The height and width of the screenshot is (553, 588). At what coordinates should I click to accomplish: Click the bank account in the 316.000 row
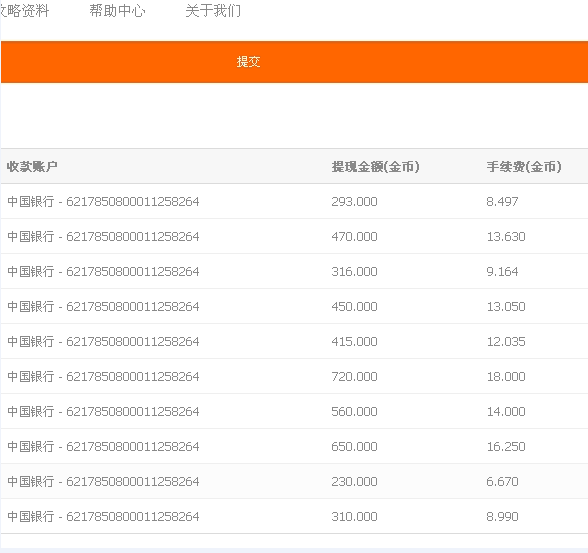[x=103, y=271]
